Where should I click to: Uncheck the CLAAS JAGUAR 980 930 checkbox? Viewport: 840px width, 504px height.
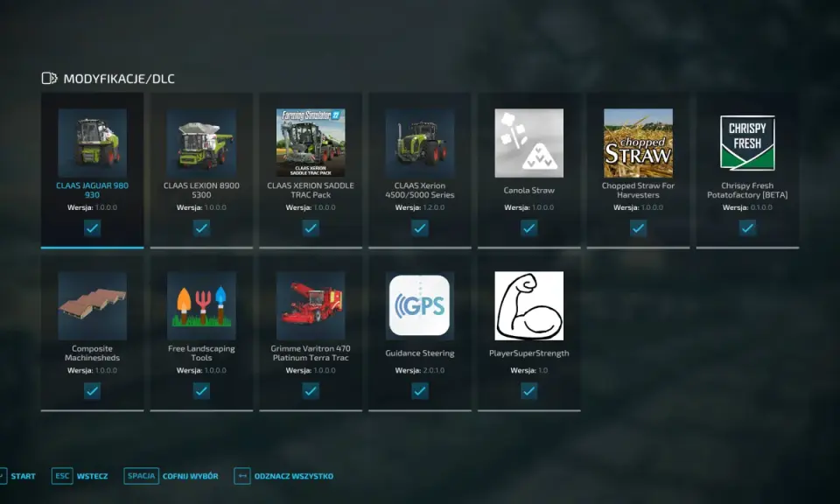tap(92, 228)
